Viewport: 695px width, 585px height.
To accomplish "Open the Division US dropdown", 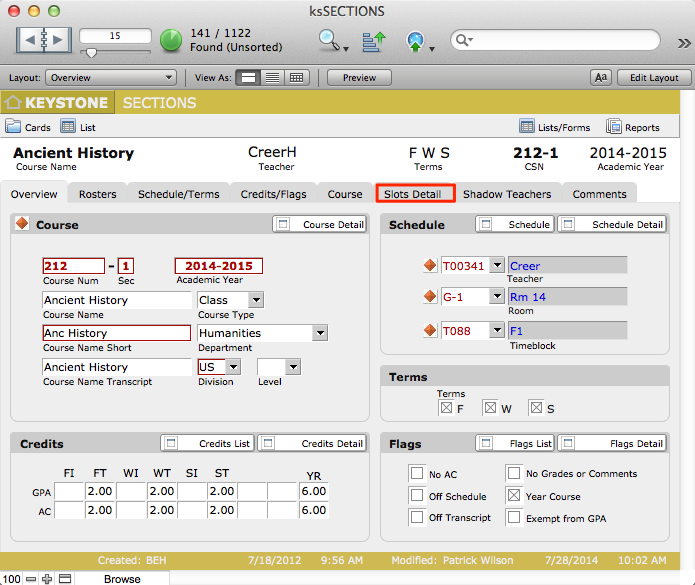I will coord(232,367).
